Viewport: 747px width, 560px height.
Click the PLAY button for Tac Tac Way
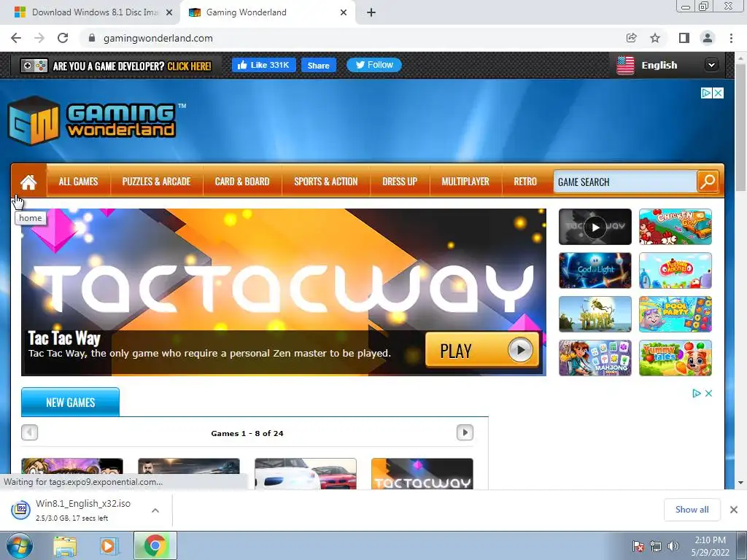(x=482, y=350)
